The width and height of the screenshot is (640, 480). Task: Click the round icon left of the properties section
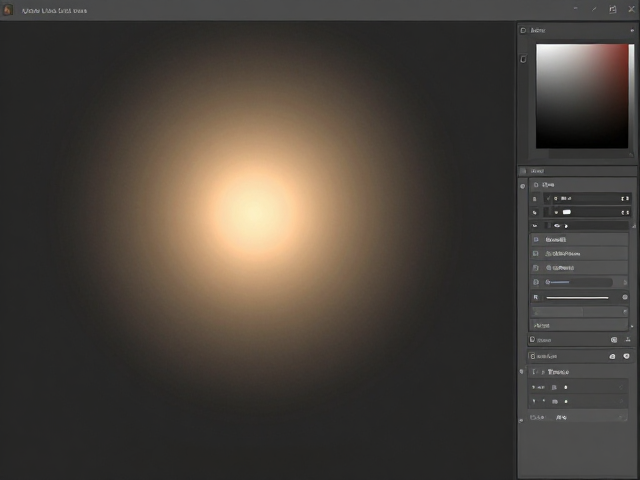click(x=523, y=186)
